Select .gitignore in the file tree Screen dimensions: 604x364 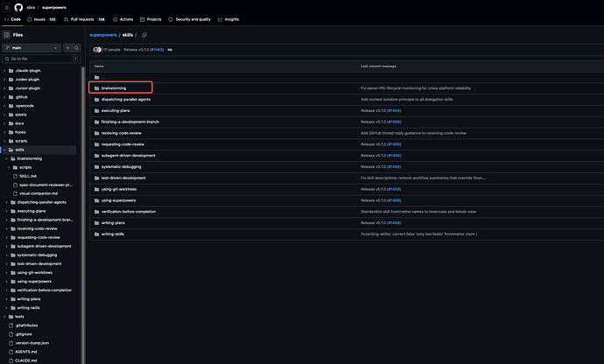pyautogui.click(x=24, y=334)
